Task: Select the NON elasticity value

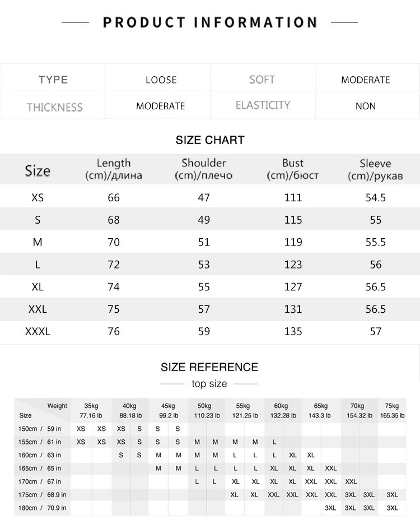Action: click(366, 106)
